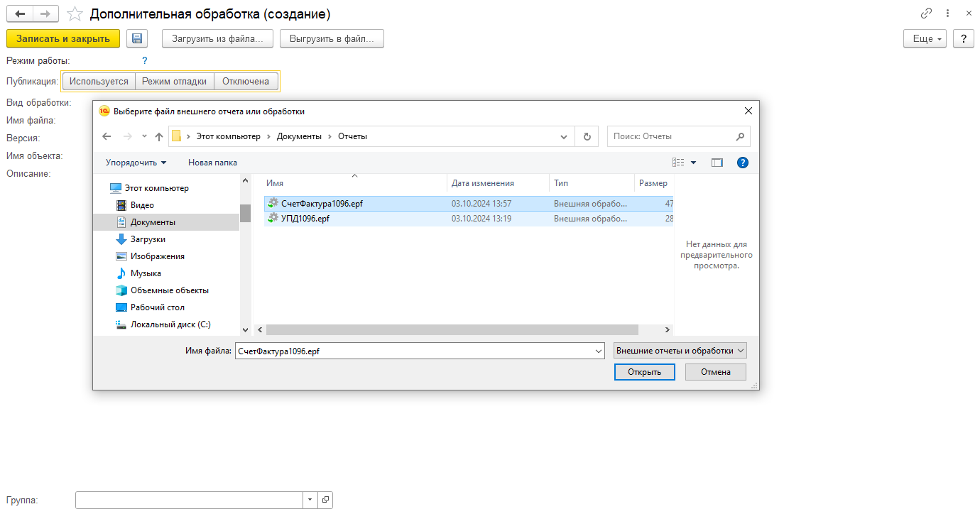Click the horizontal scrollbar in file list

click(x=452, y=330)
